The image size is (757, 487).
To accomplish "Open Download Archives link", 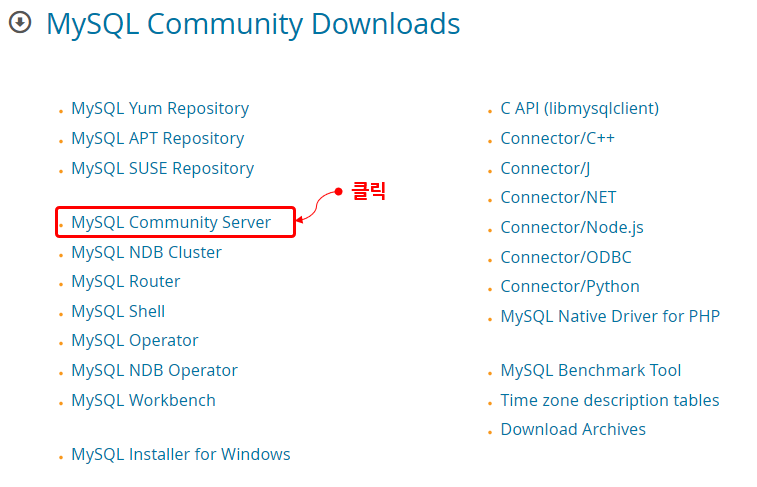I will point(573,430).
